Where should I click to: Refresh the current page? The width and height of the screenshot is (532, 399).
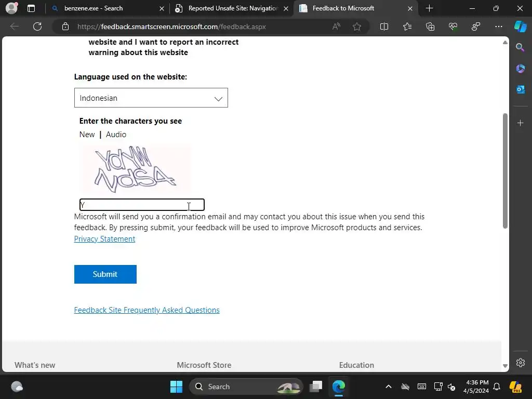click(37, 26)
